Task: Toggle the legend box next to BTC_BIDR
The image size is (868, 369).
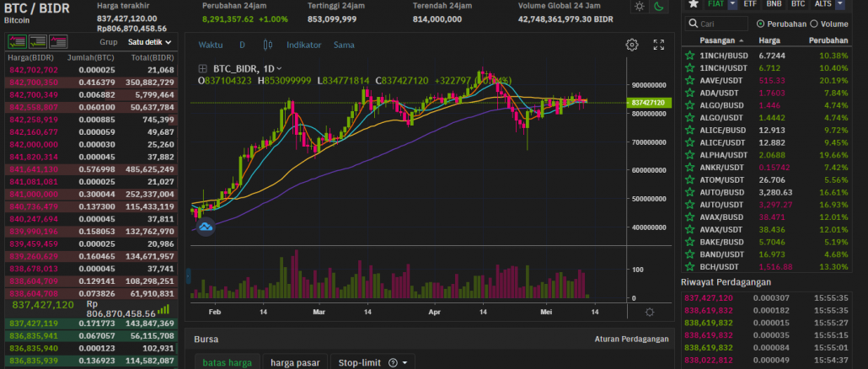Action: [202, 68]
